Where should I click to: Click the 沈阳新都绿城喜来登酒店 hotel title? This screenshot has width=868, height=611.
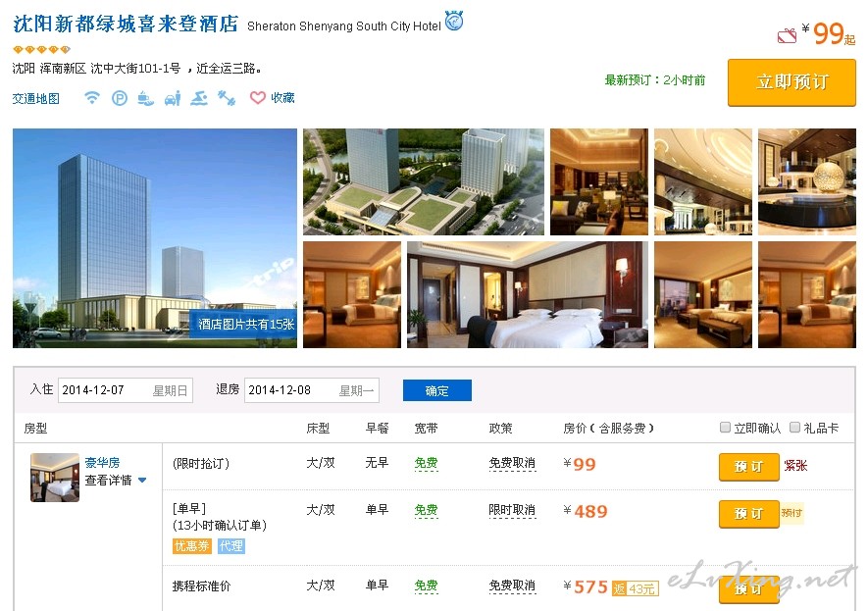tap(126, 24)
